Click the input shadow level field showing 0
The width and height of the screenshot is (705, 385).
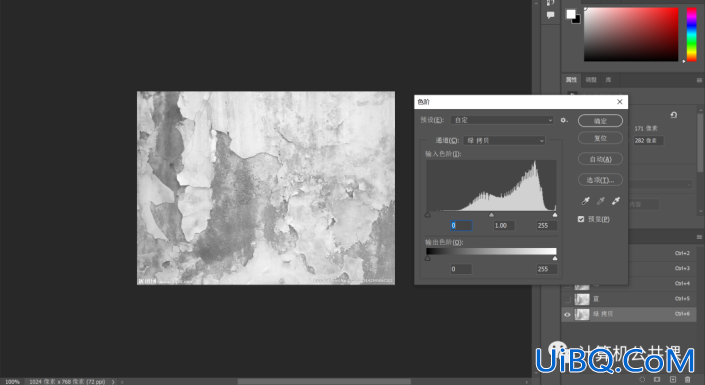(461, 225)
